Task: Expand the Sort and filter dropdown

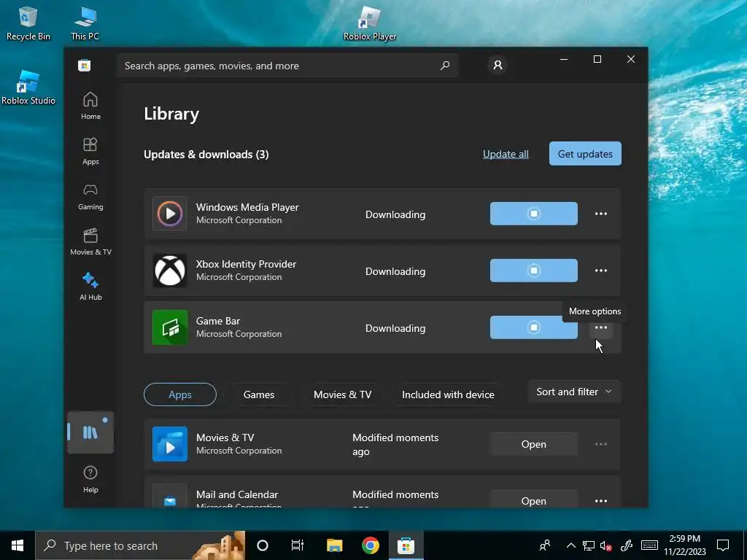Action: (x=574, y=392)
